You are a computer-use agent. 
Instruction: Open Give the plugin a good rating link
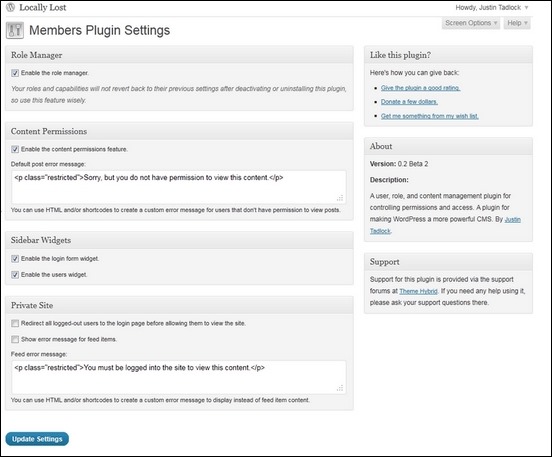point(421,88)
